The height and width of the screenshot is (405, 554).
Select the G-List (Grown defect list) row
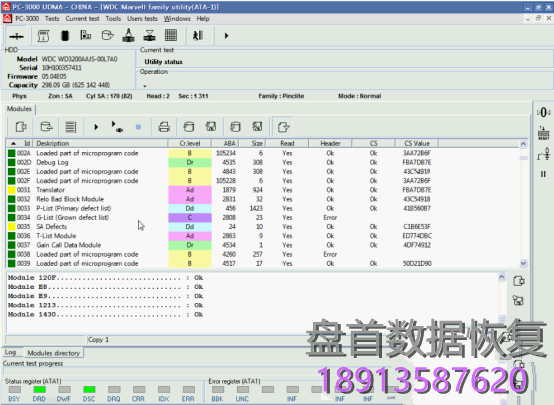pyautogui.click(x=262, y=217)
